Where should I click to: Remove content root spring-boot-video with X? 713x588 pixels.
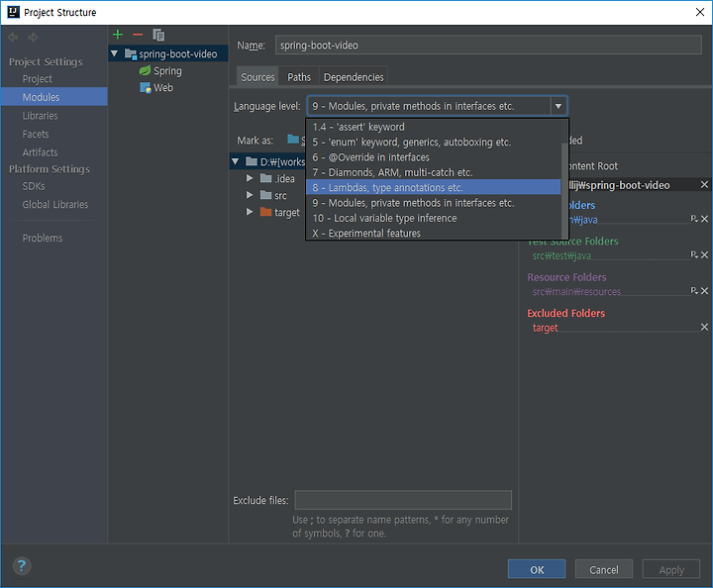[x=704, y=184]
